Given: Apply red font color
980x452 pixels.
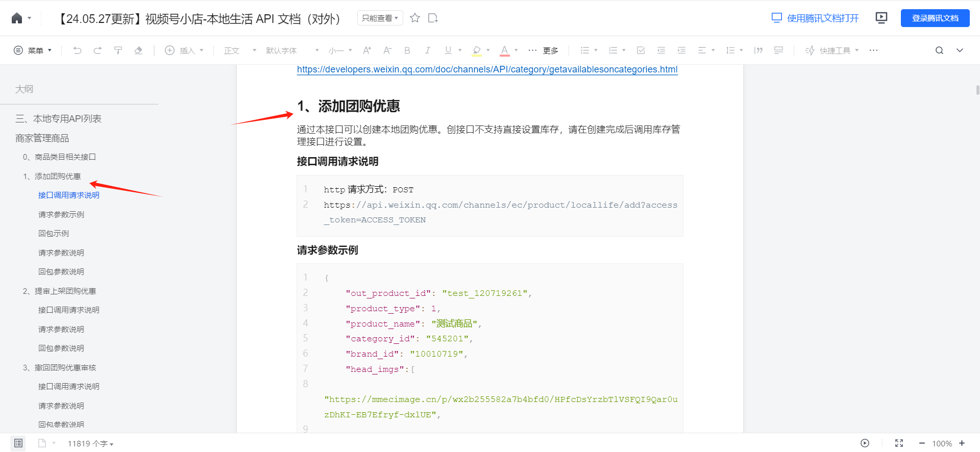Looking at the screenshot, I should click(505, 51).
